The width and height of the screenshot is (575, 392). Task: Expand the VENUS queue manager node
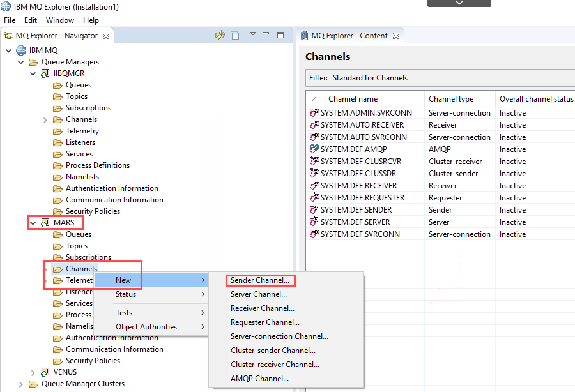point(33,373)
